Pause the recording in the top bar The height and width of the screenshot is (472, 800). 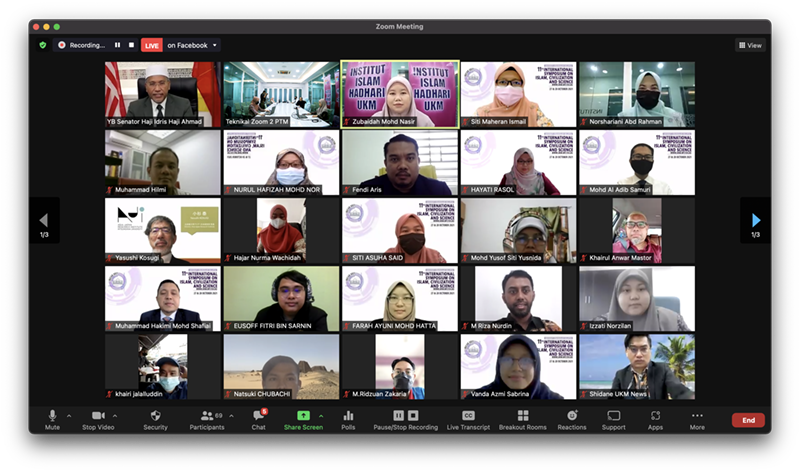click(117, 45)
